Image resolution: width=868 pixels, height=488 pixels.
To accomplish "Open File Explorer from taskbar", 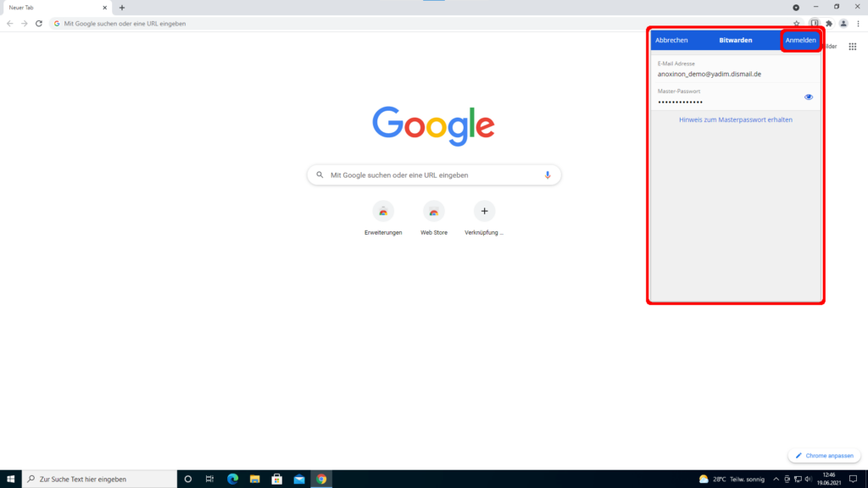I will pyautogui.click(x=254, y=480).
